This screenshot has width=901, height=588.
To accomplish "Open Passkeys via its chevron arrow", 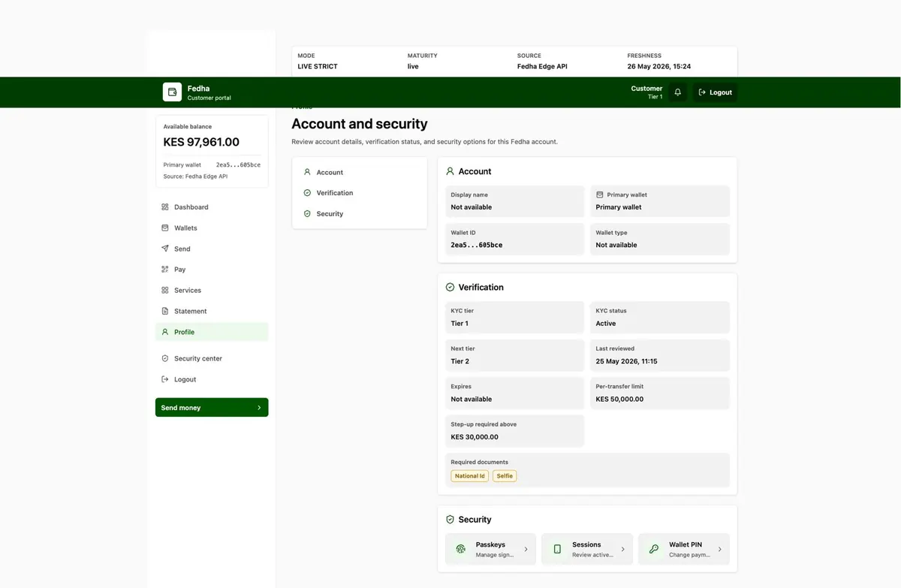I will tap(526, 550).
